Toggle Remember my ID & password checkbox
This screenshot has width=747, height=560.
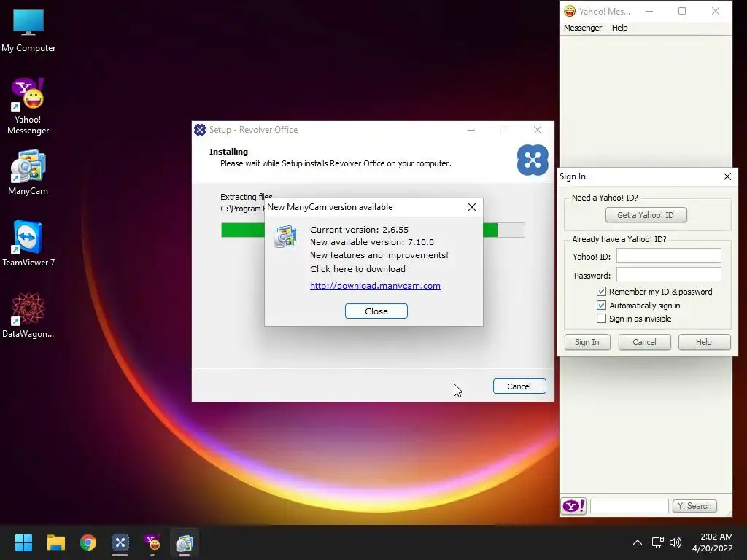[x=601, y=292]
